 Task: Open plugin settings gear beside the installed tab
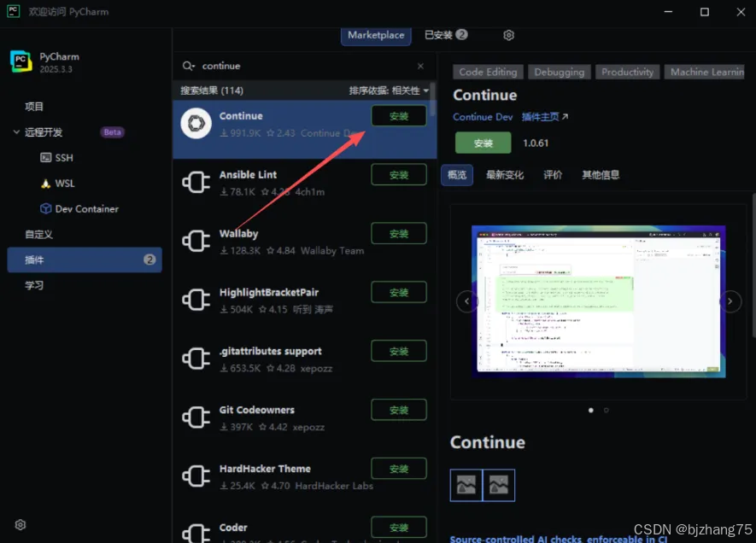pos(508,35)
